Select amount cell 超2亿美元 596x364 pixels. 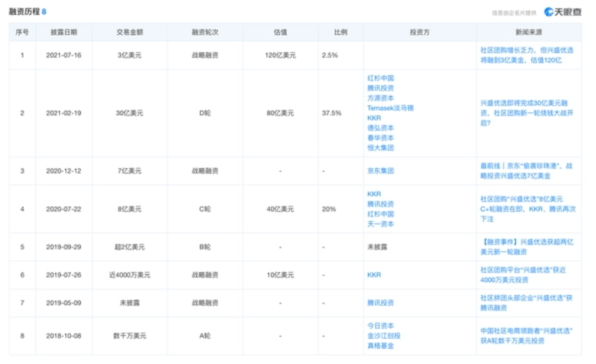(129, 247)
